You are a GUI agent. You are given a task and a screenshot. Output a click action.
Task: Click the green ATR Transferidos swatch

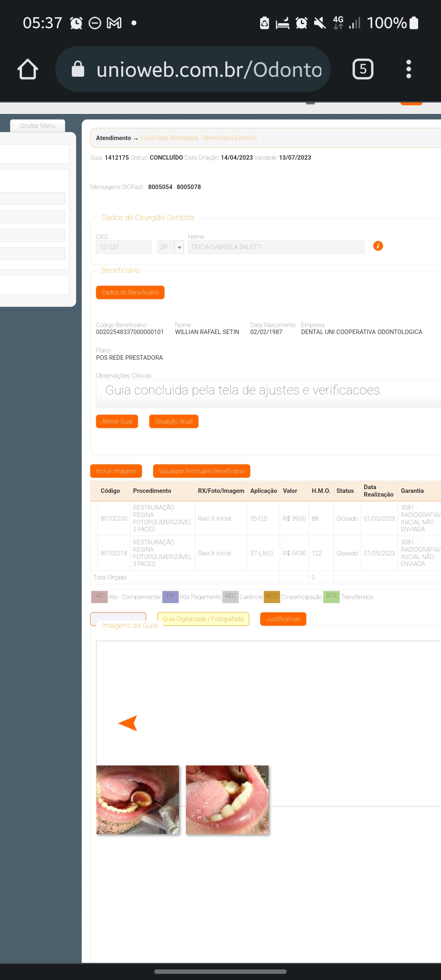pyautogui.click(x=331, y=597)
